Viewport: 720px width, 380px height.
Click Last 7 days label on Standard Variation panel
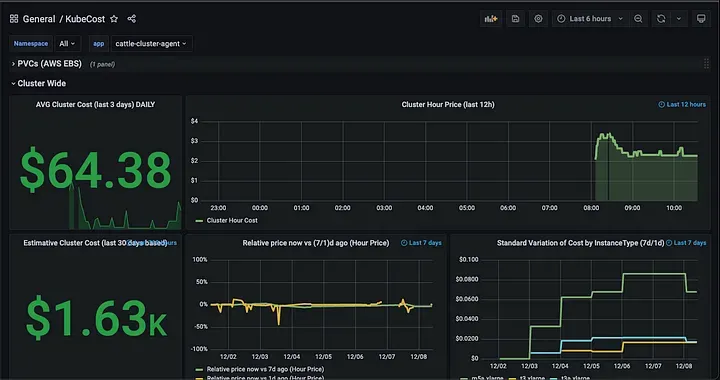coord(686,243)
